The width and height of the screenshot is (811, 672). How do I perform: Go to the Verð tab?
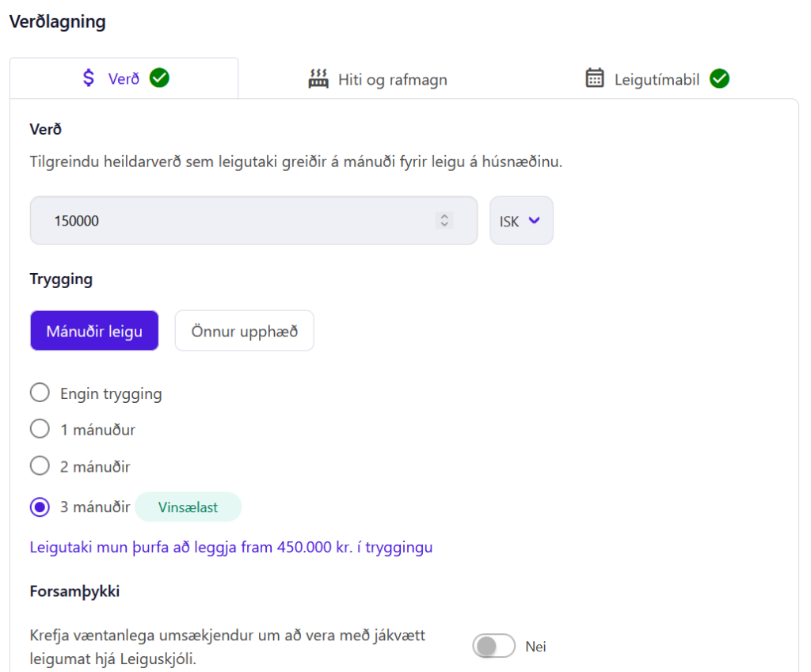click(124, 78)
